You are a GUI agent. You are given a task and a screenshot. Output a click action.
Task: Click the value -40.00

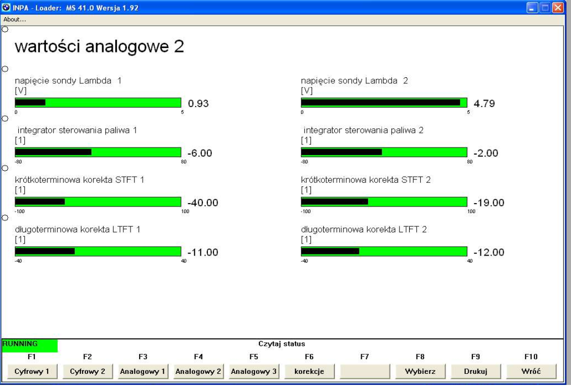202,203
